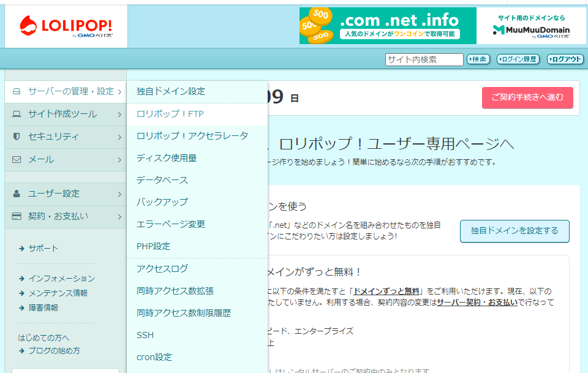Click the envelope icon beside メール
Screen dimensions: 588x373
[17, 160]
